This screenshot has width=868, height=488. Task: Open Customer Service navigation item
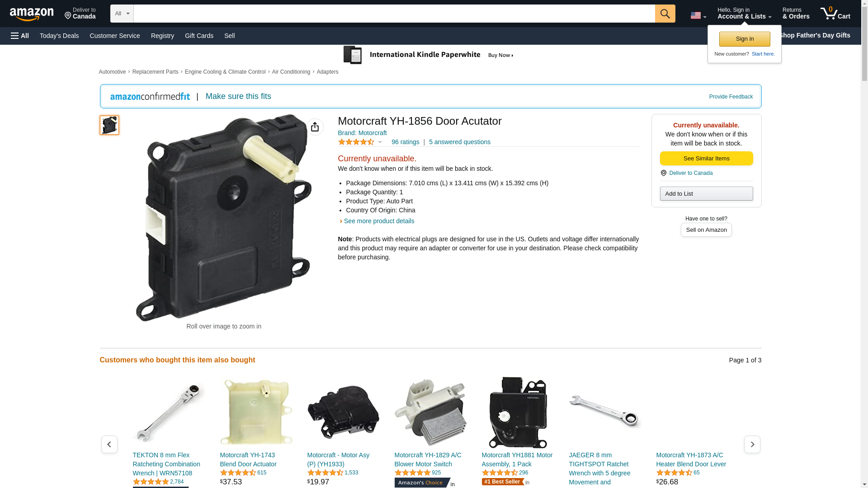[115, 36]
